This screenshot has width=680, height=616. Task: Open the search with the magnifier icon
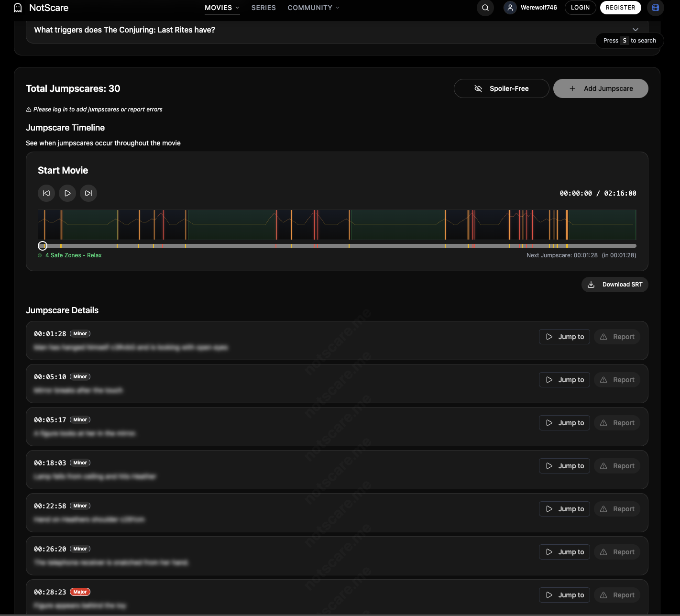pyautogui.click(x=485, y=8)
